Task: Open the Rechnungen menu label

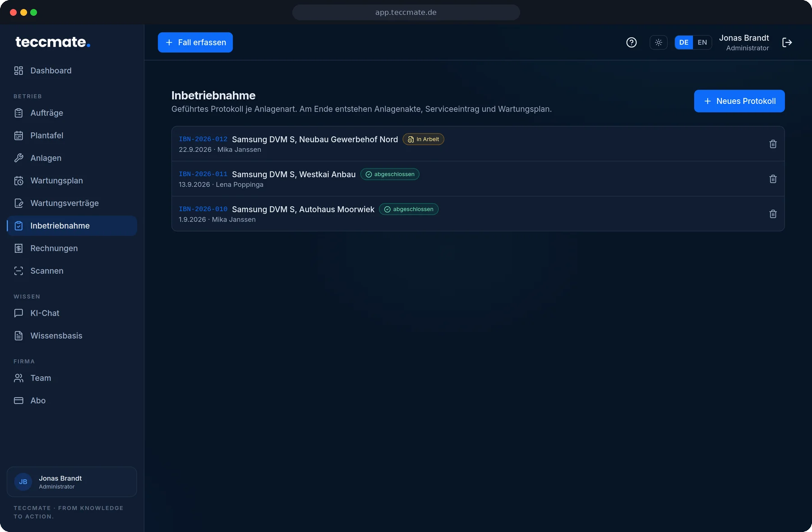Action: [54, 248]
